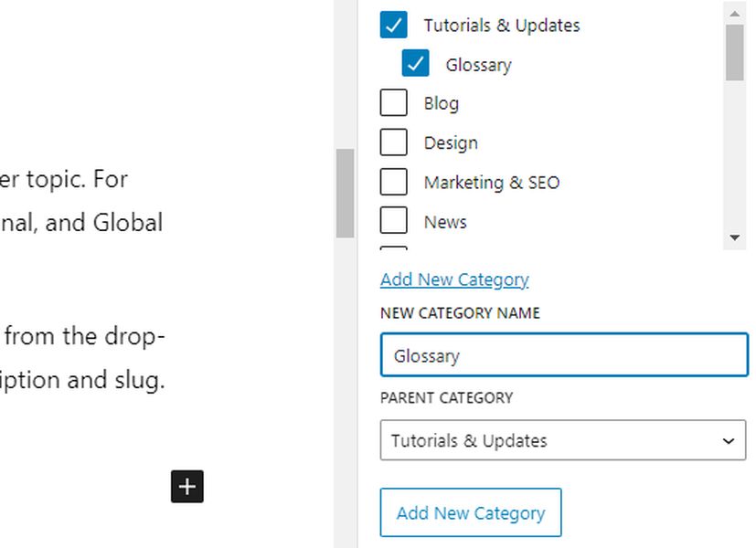Image resolution: width=756 pixels, height=548 pixels.
Task: Check the Marketing & SEO category
Action: [x=393, y=182]
